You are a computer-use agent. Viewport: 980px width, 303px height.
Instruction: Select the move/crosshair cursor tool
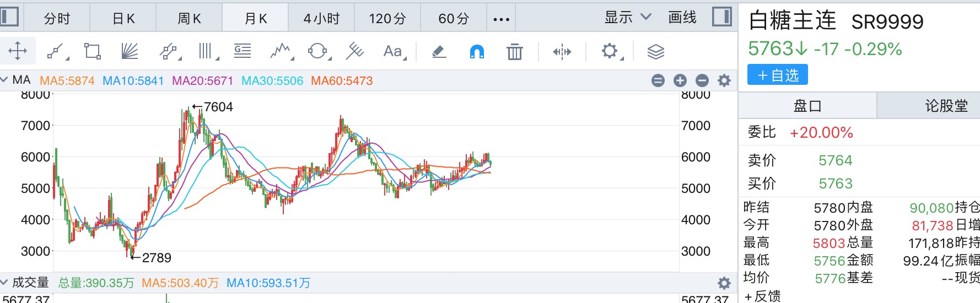click(x=18, y=51)
